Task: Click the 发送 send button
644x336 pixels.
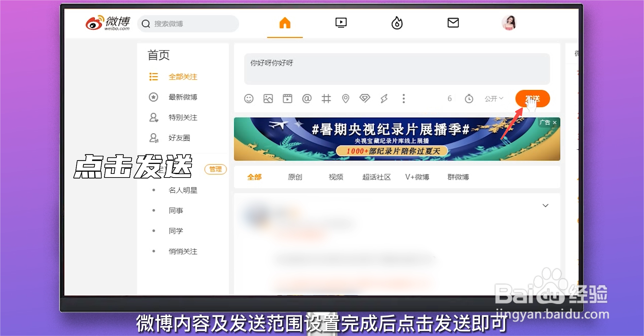Action: [533, 98]
